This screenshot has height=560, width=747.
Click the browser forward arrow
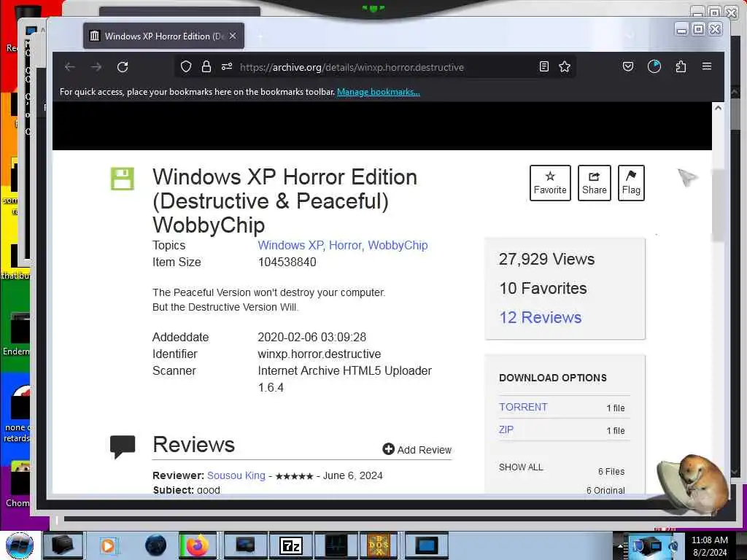click(x=96, y=67)
